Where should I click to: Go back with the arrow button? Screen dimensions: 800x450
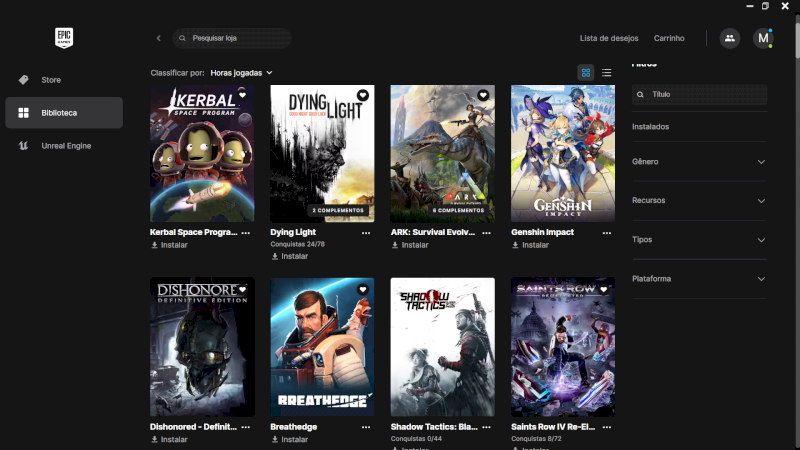pos(159,38)
